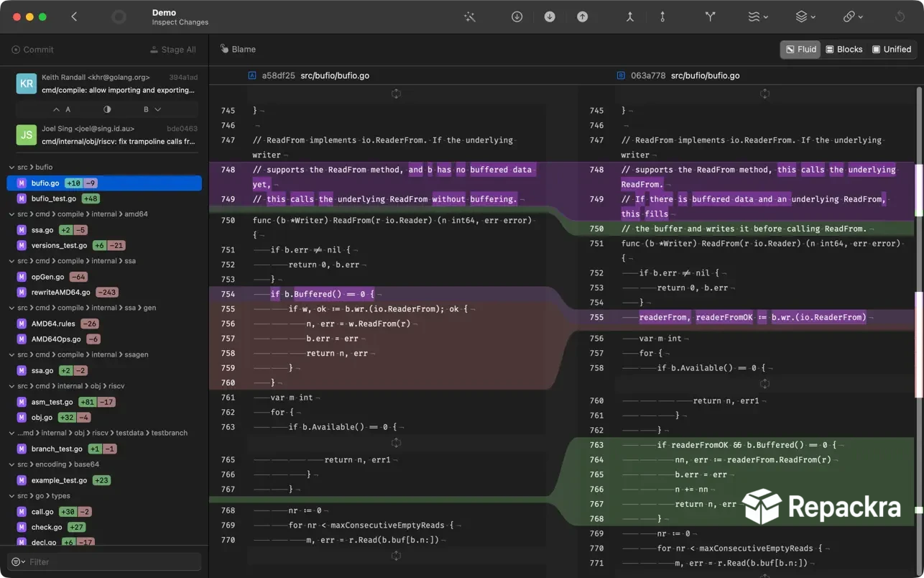The image size is (924, 578).
Task: Collapse the src > encoding > base64 group
Action: (x=11, y=464)
